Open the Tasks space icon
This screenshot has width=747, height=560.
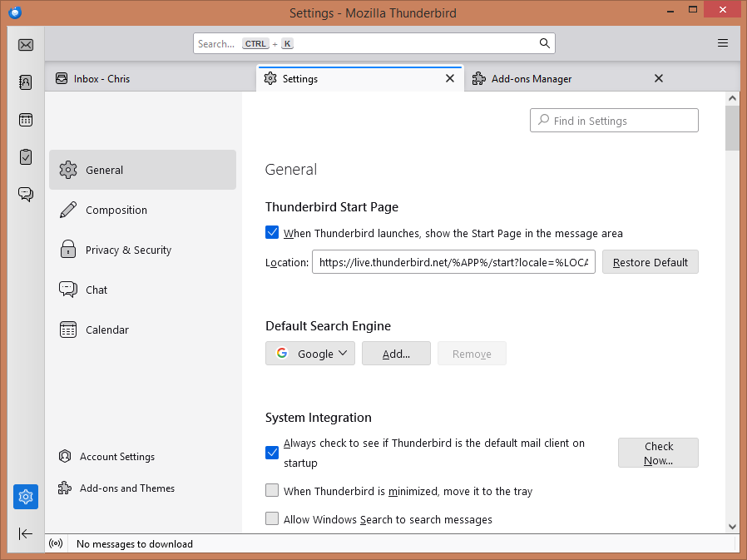[x=26, y=156]
